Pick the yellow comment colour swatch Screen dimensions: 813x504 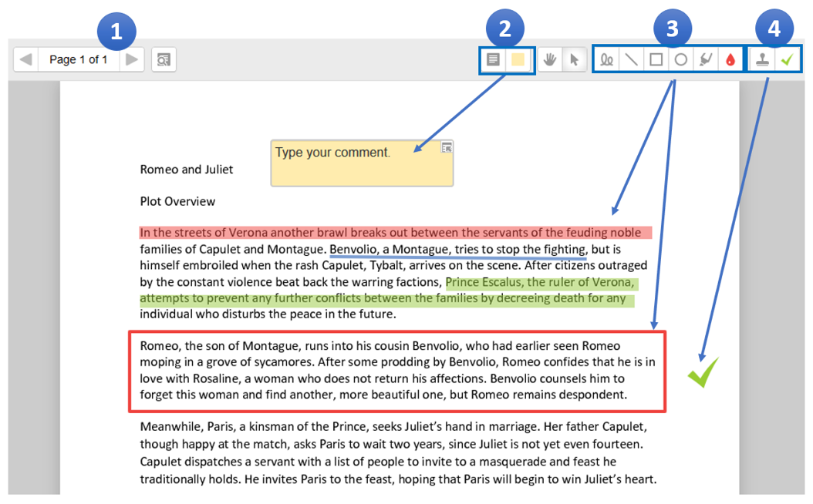coord(518,59)
